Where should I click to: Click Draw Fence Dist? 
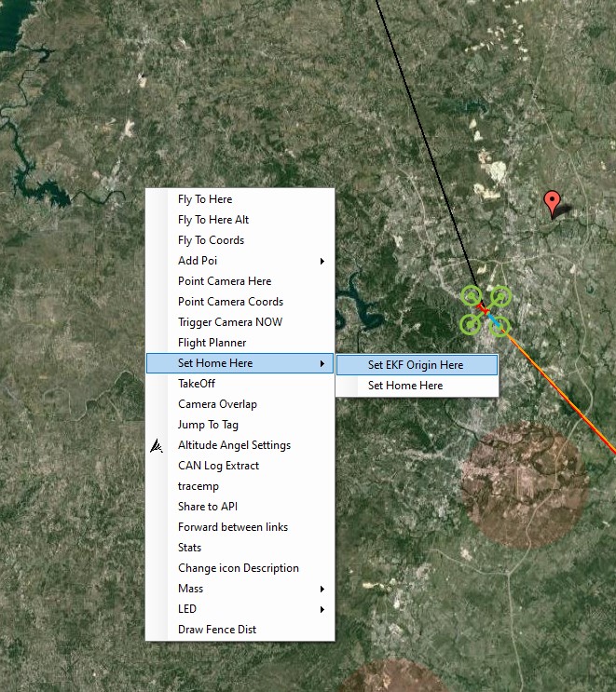tap(217, 630)
